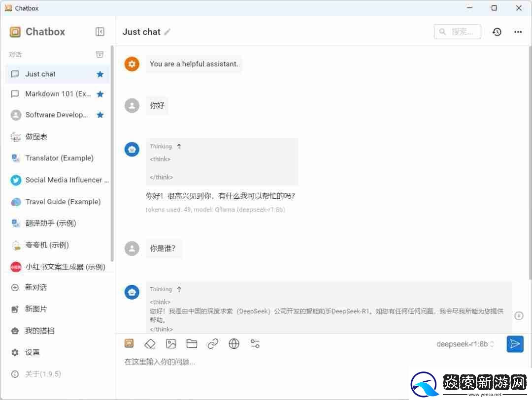532x400 pixels.
Task: Click the image attachment icon
Action: (171, 343)
